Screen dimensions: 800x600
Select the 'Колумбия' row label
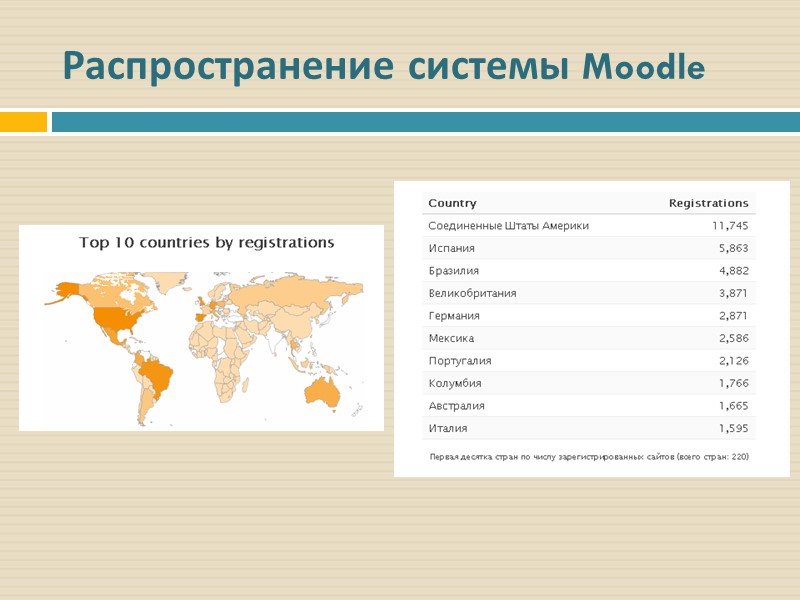click(455, 383)
